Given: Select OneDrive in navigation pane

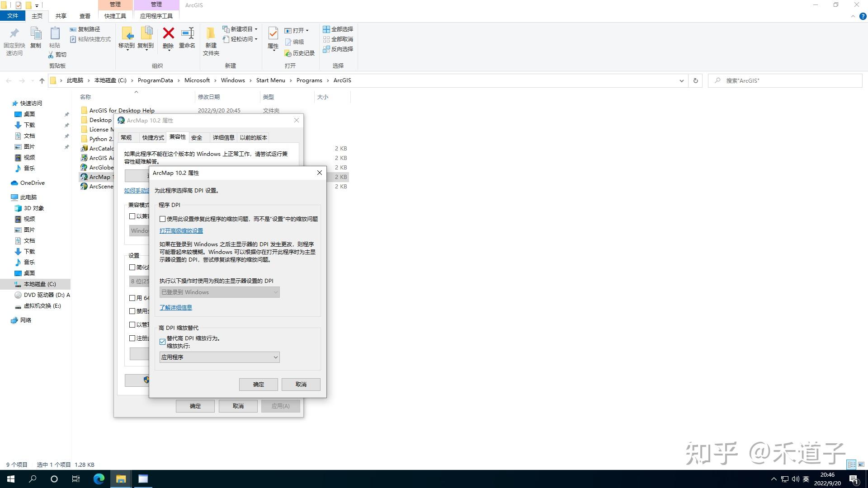Looking at the screenshot, I should point(33,183).
